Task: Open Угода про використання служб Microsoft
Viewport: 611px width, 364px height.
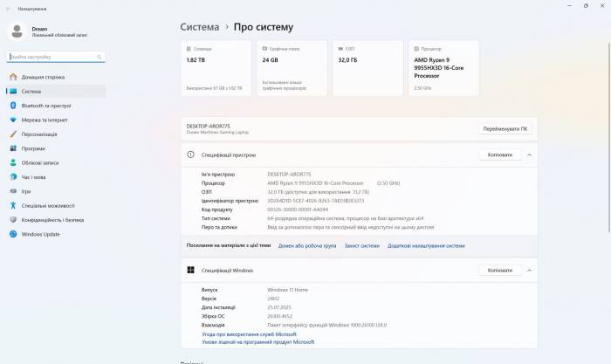Action: (249, 334)
